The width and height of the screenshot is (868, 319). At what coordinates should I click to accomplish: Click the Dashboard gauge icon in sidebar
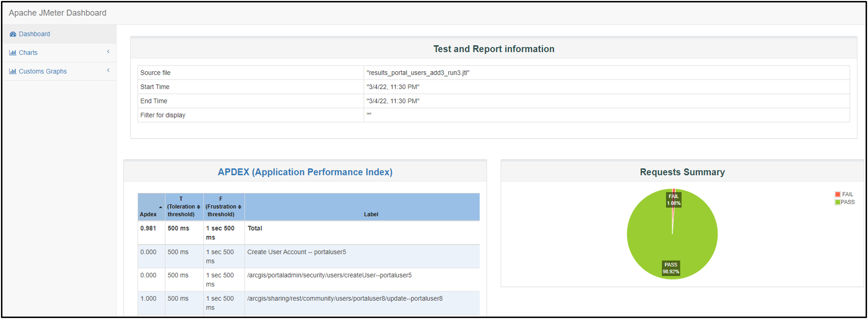[13, 34]
